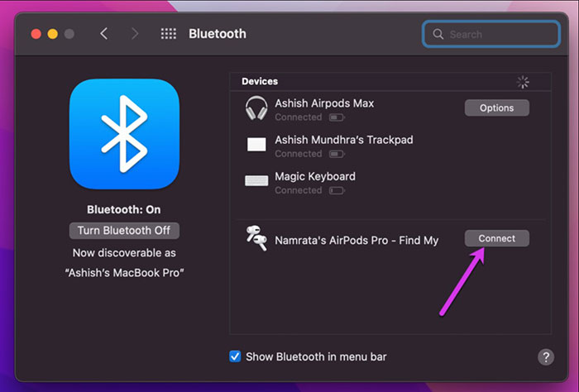Click the large Bluetooth logo icon
The image size is (579, 392).
click(124, 135)
